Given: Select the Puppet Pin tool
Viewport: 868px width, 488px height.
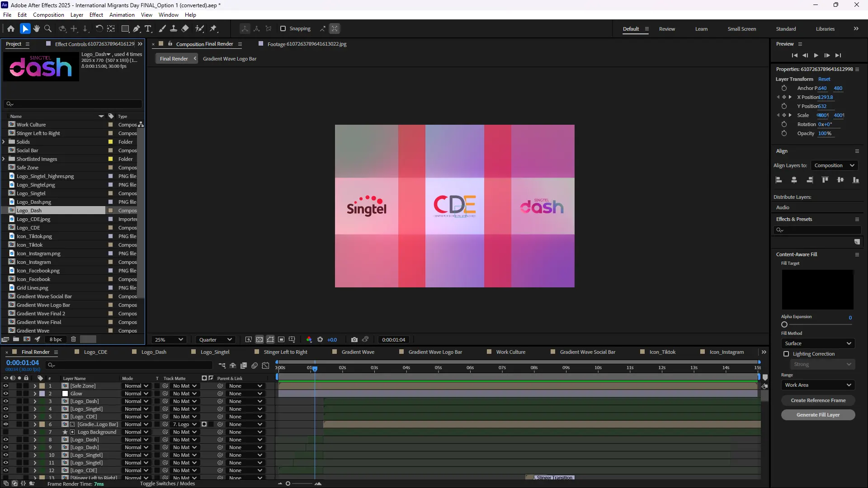Looking at the screenshot, I should (214, 28).
